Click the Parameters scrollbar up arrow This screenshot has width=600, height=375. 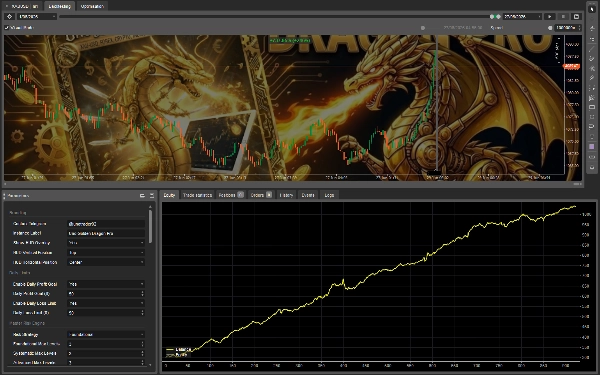coord(150,207)
